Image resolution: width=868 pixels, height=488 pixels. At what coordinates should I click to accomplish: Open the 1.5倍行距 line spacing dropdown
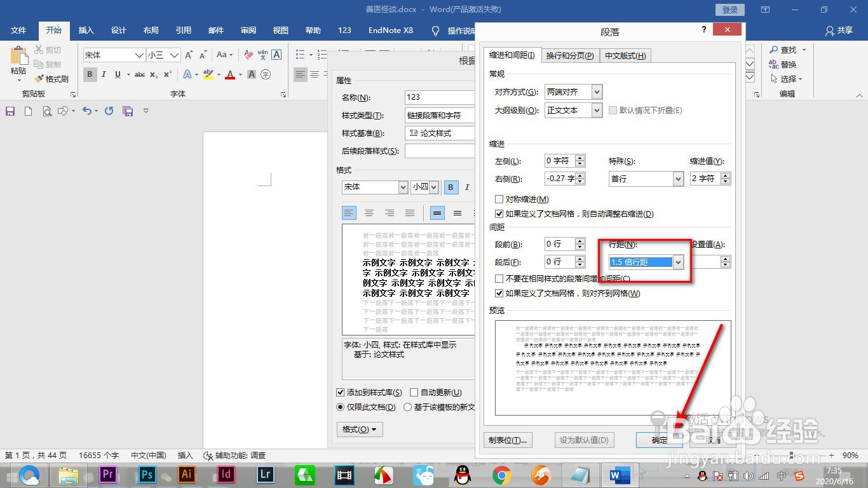pos(677,261)
